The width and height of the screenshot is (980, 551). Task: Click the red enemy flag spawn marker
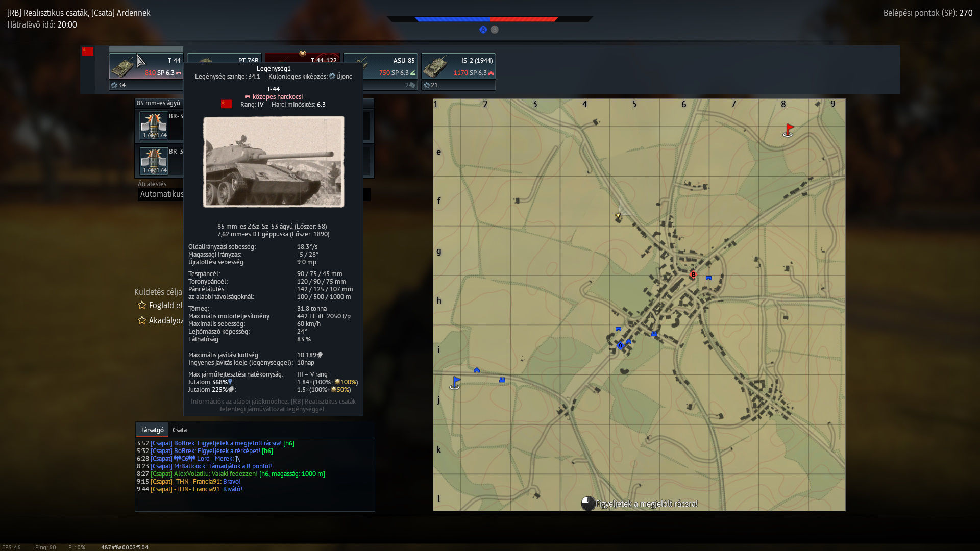click(788, 131)
